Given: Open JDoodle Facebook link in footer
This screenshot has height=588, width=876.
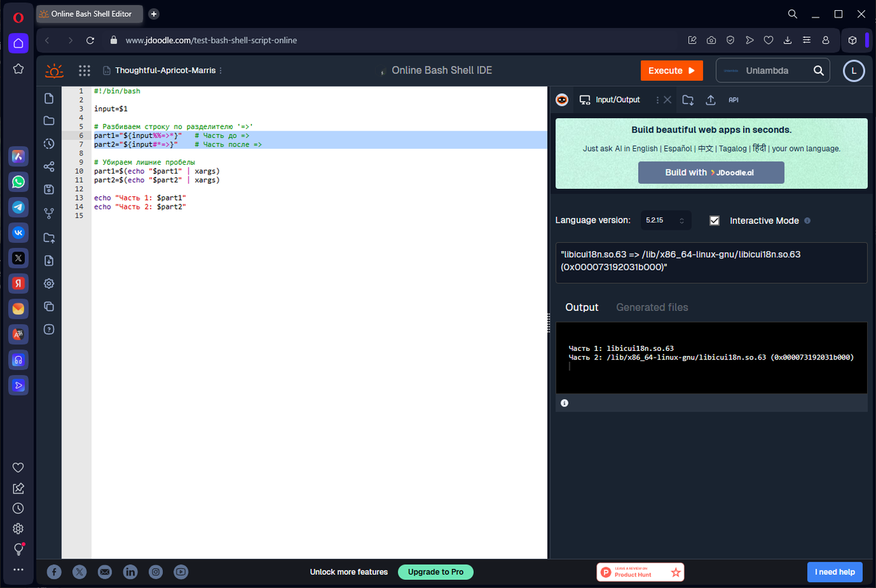Looking at the screenshot, I should pos(54,572).
